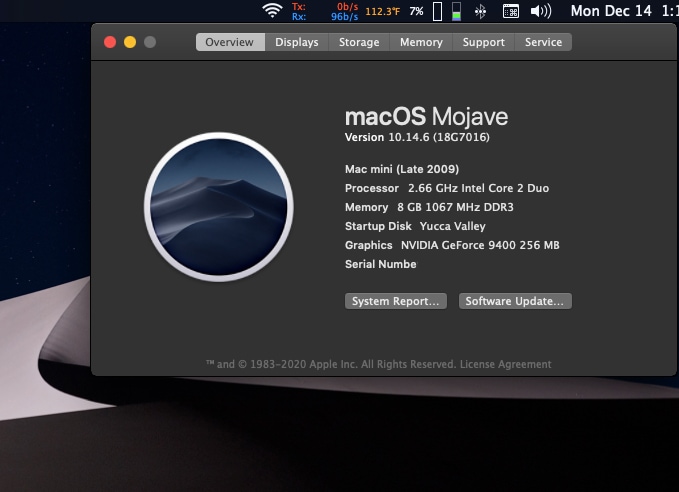This screenshot has width=679, height=492.
Task: Close the About This Mac window
Action: point(110,42)
